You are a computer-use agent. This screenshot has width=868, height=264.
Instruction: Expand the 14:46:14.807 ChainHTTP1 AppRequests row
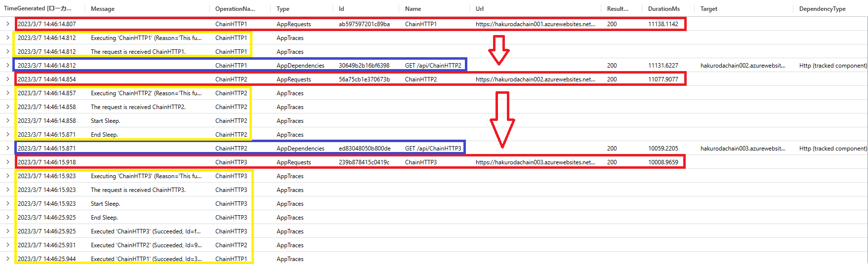pyautogui.click(x=7, y=24)
